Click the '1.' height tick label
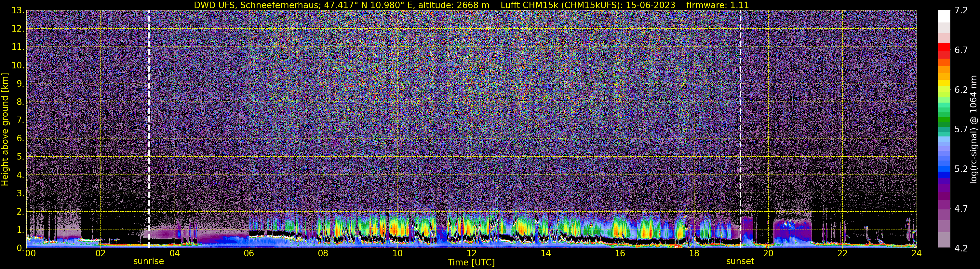The width and height of the screenshot is (980, 269). 20,230
